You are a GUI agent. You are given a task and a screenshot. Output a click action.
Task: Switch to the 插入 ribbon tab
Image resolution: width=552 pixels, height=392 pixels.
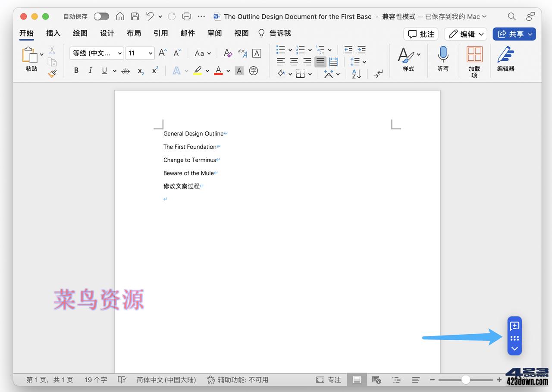(53, 33)
